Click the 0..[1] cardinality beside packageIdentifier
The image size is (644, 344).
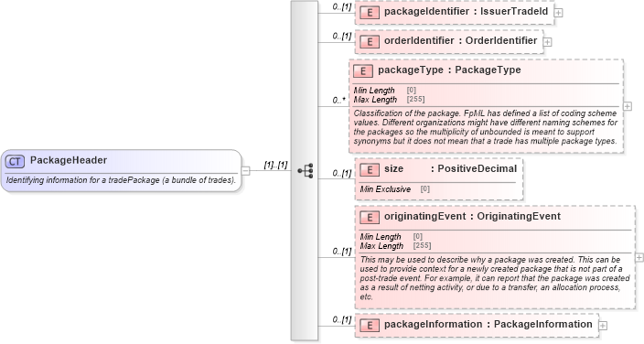(x=342, y=6)
